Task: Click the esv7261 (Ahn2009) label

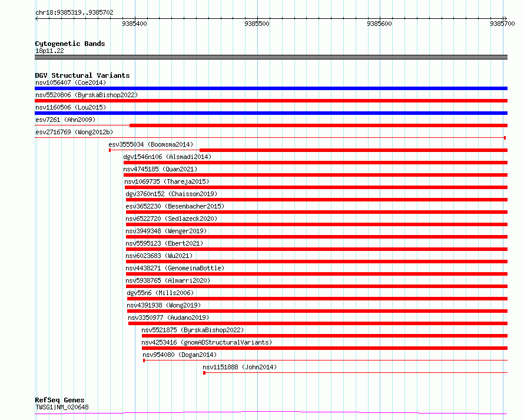Action: pos(65,120)
